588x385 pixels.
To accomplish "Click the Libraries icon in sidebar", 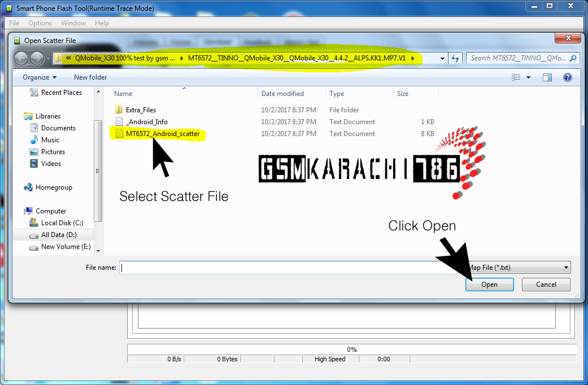I will [x=28, y=116].
